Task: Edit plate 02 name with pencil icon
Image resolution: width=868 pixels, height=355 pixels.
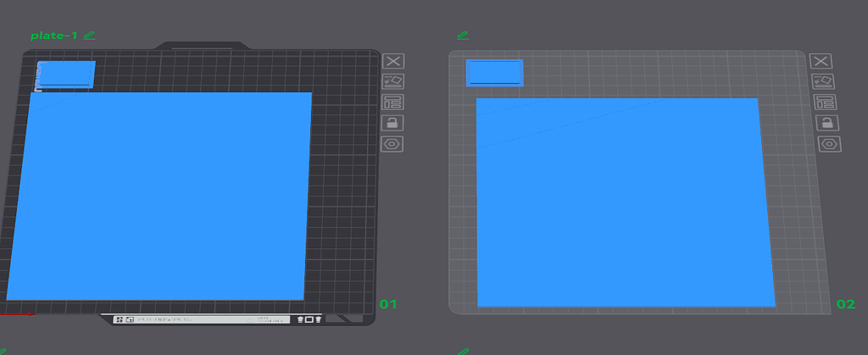Action: 463,36
